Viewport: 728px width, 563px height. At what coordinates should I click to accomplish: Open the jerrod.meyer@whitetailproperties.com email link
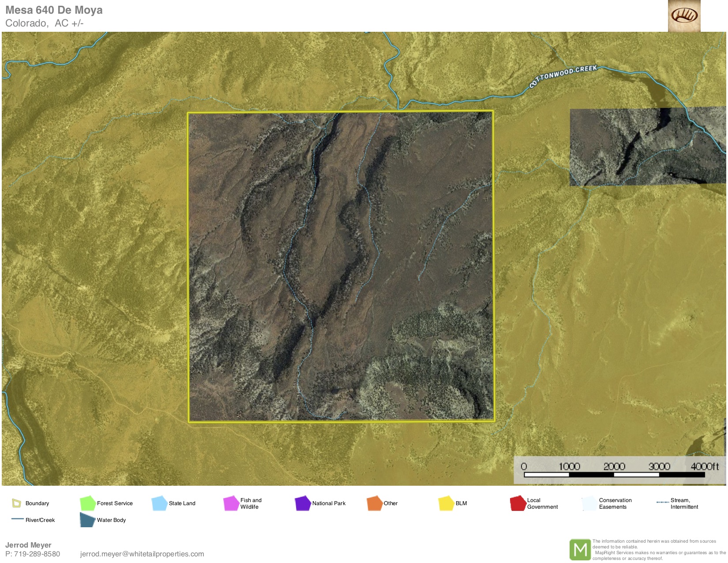[142, 554]
